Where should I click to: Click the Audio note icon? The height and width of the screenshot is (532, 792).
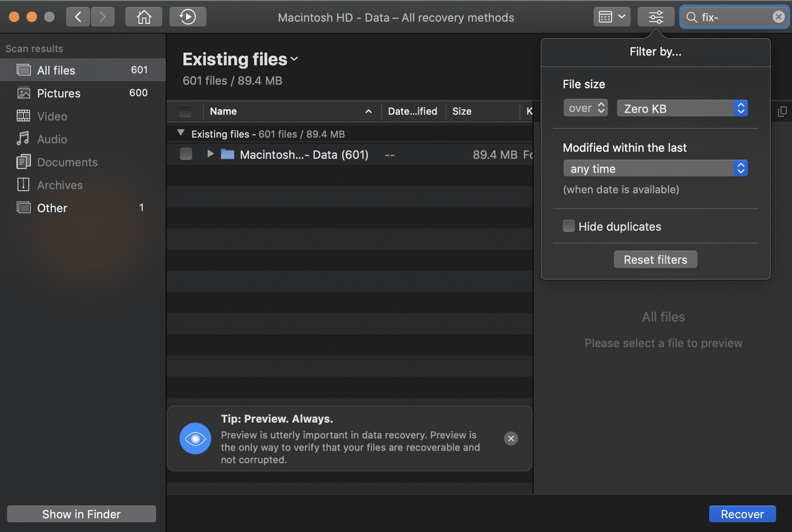pyautogui.click(x=23, y=138)
